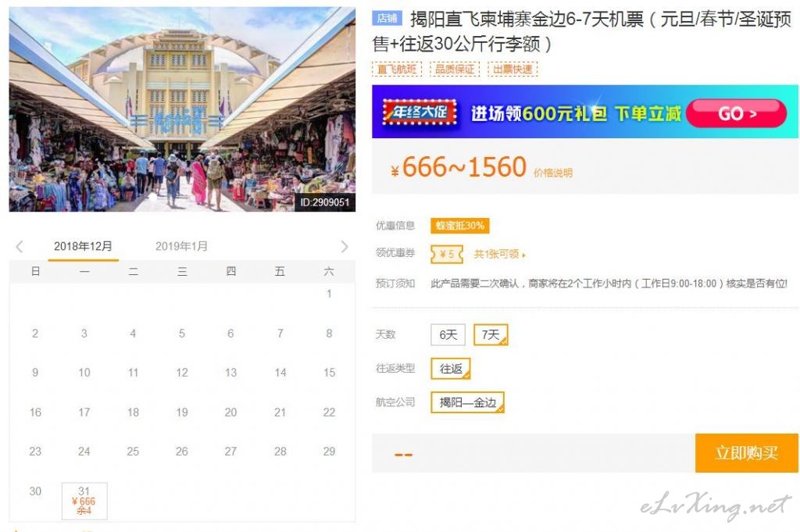Click the pink GO button in banner
The height and width of the screenshot is (532, 800).
click(x=737, y=113)
